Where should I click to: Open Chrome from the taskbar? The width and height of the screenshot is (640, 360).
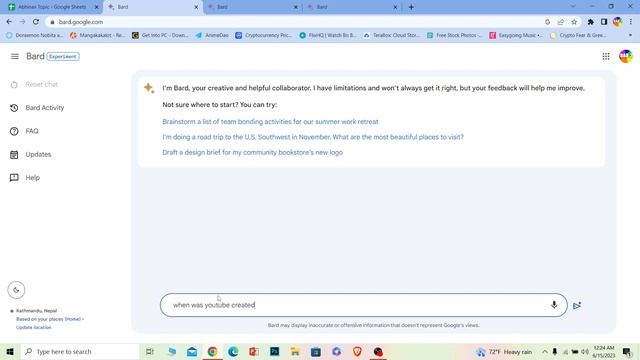(212, 351)
